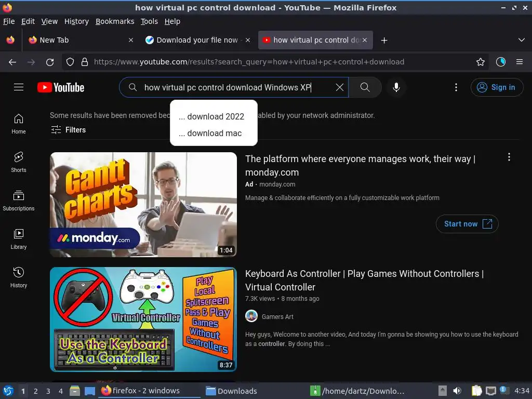The image size is (532, 399).
Task: Click clipboard manager tray icon
Action: pos(477,391)
